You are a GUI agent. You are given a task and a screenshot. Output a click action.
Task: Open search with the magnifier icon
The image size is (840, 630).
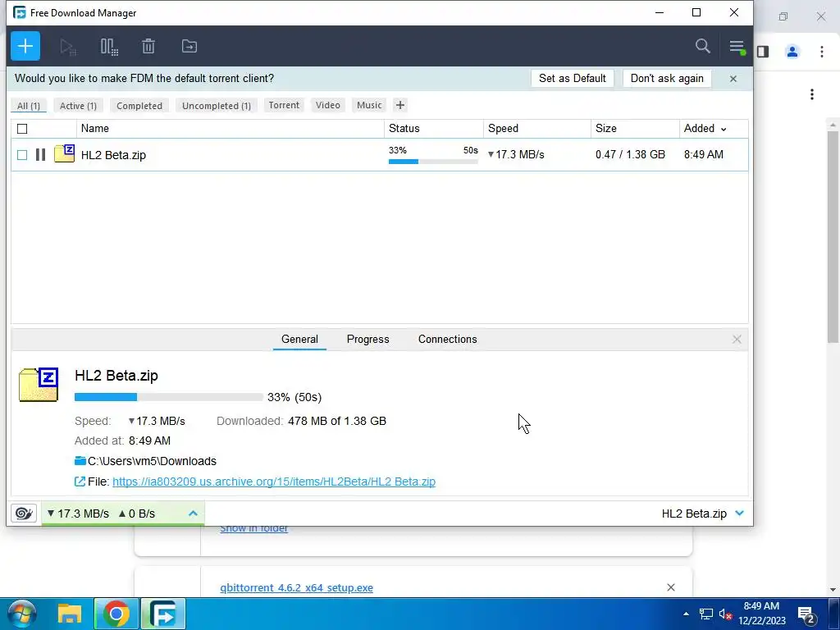(702, 46)
